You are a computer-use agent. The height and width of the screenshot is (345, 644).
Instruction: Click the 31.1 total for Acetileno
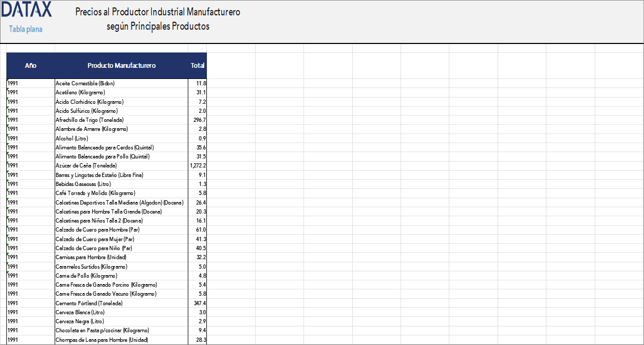coord(197,92)
